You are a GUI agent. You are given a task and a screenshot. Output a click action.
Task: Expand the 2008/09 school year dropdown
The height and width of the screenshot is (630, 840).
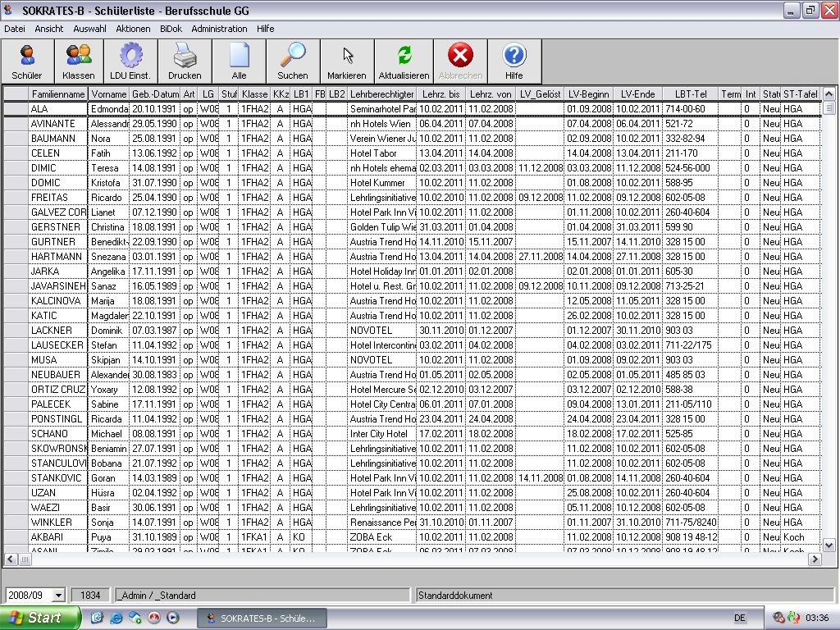58,596
